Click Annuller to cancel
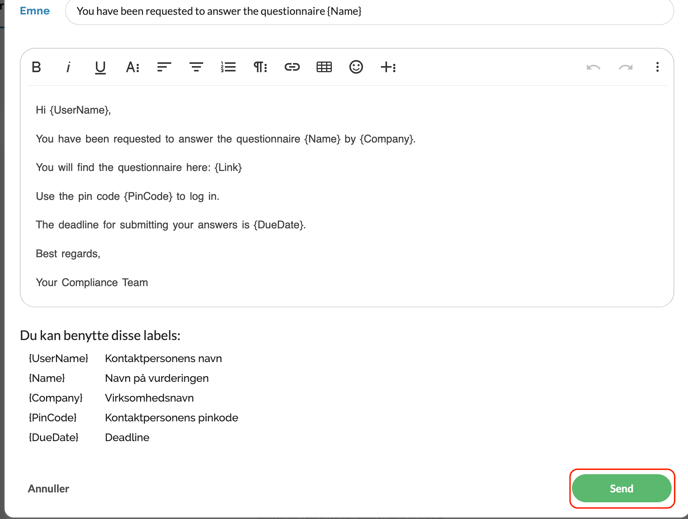Viewport: 688px width, 519px height. click(49, 489)
